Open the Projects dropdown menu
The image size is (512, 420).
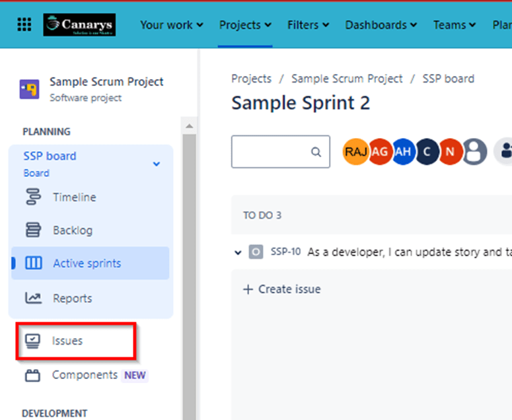[245, 25]
